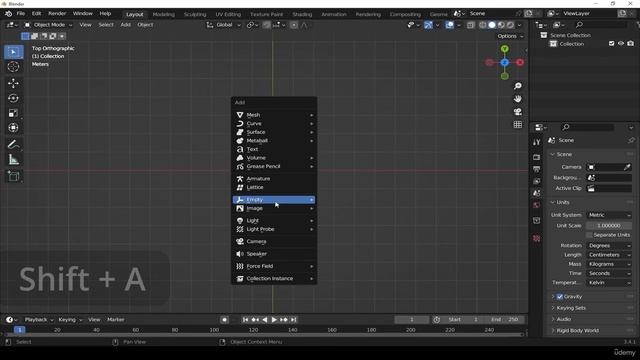Switch orthographic/perspective grid icon
Image resolution: width=640 pixels, height=360 pixels.
518,124
